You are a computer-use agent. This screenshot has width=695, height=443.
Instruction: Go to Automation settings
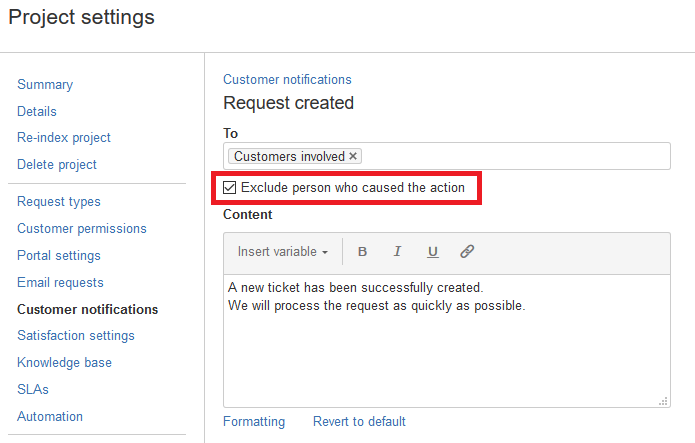point(50,416)
